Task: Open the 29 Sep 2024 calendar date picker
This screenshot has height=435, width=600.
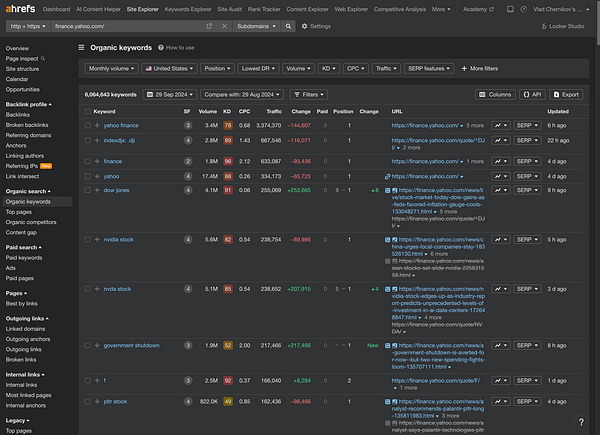Action: tap(170, 93)
